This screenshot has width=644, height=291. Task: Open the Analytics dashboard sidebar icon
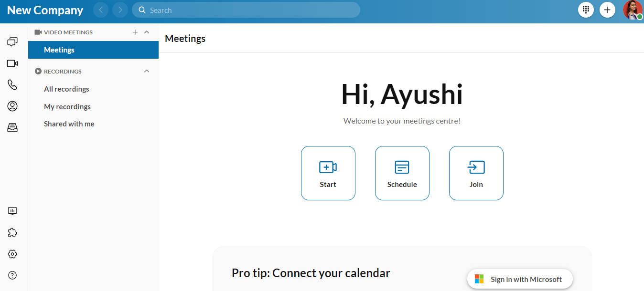tap(12, 211)
